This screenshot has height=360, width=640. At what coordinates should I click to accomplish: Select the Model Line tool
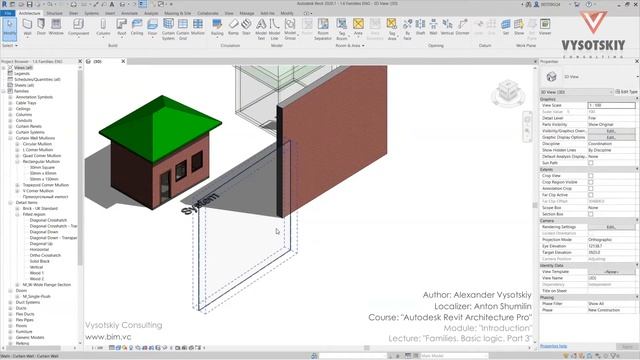pyautogui.click(x=274, y=29)
